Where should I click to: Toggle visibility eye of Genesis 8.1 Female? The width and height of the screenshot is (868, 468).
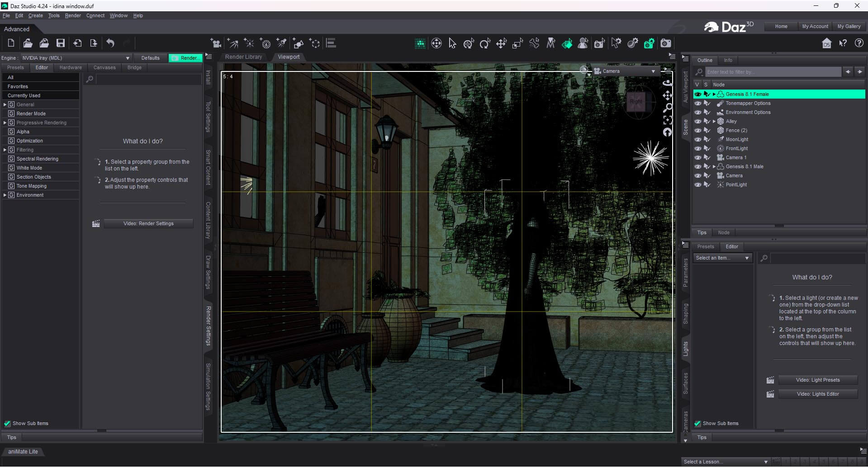[698, 94]
